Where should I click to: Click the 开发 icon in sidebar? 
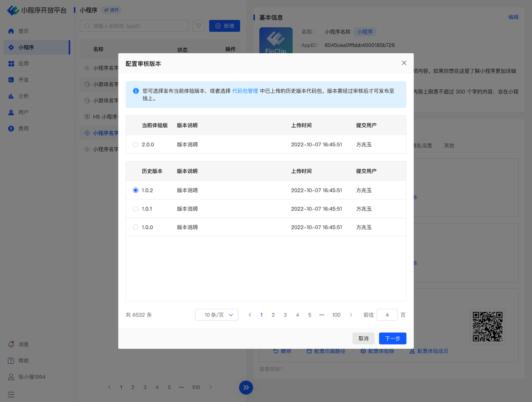coord(11,80)
